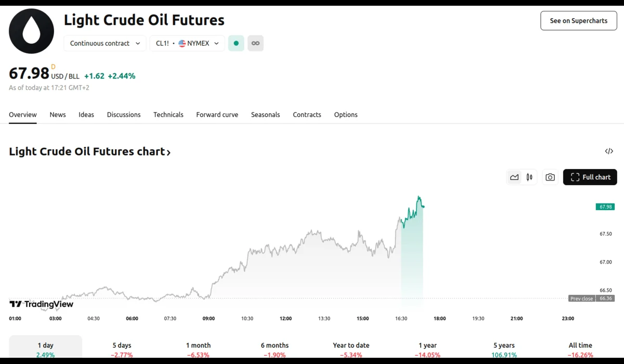Image resolution: width=624 pixels, height=364 pixels.
Task: Open the Light Crude Oil Futures chart link
Action: coord(89,151)
